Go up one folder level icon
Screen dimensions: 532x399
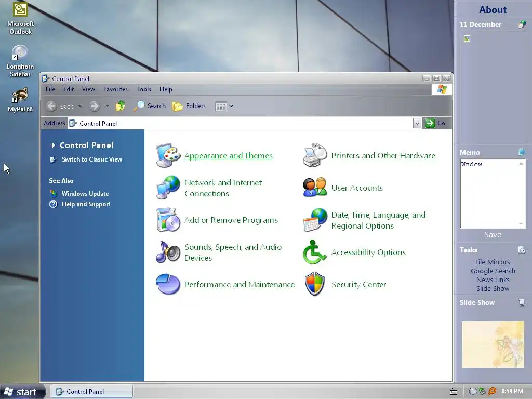pos(121,106)
